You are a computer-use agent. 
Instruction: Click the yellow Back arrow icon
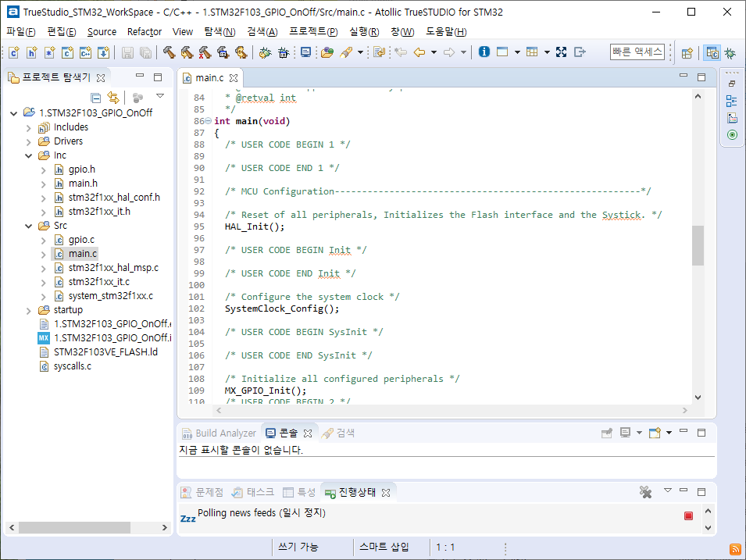pos(419,52)
